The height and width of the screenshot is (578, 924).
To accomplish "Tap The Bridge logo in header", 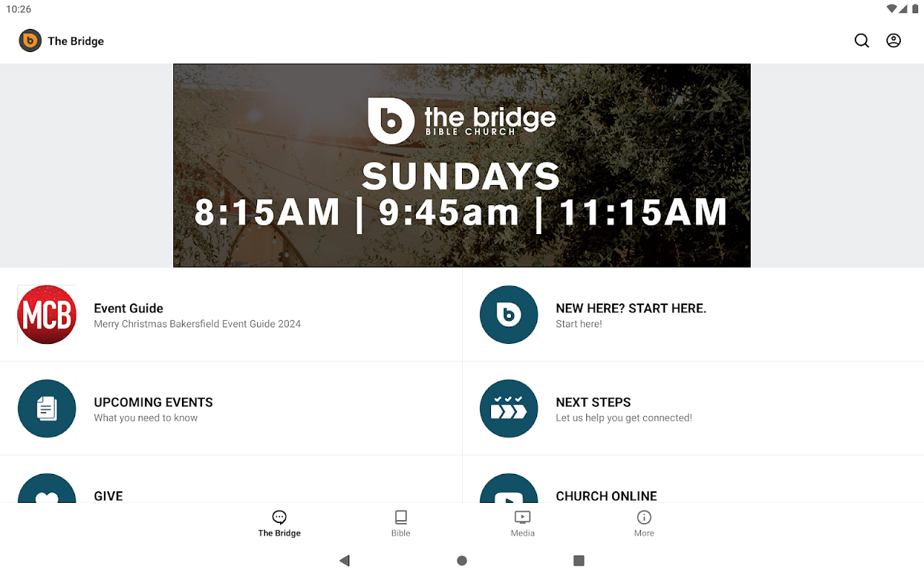I will point(30,40).
